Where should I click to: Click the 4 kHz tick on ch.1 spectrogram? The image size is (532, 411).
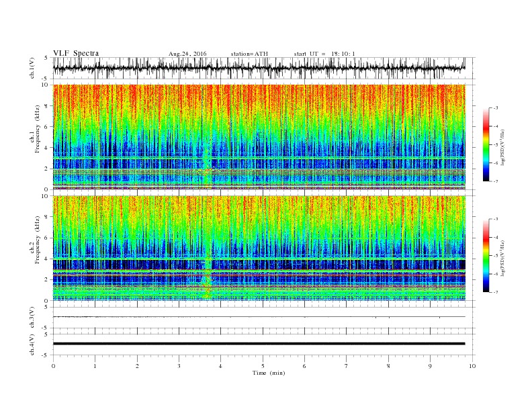[x=47, y=148]
